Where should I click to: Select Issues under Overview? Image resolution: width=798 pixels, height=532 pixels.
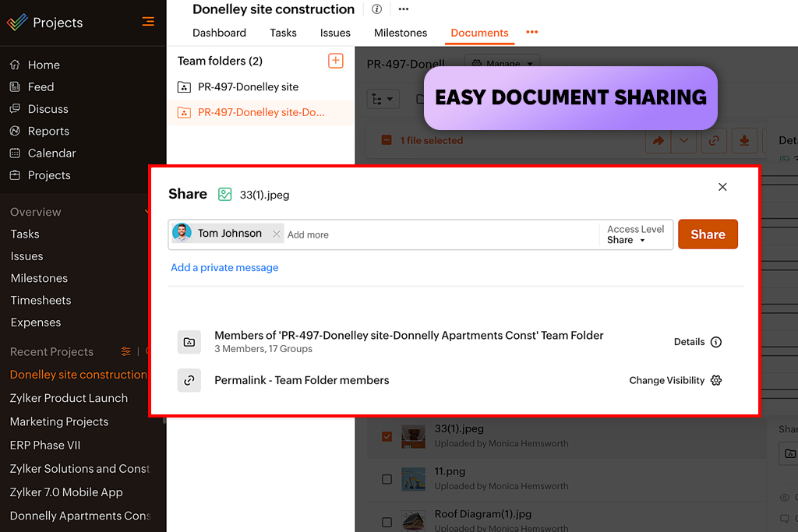point(27,256)
